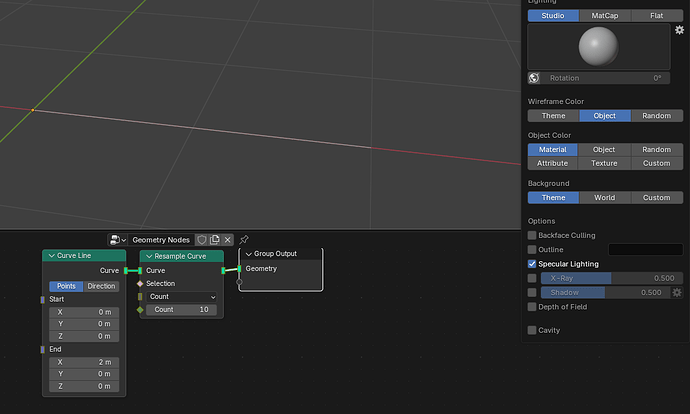Click the Count 10 value field
The image size is (690, 414).
pos(182,310)
